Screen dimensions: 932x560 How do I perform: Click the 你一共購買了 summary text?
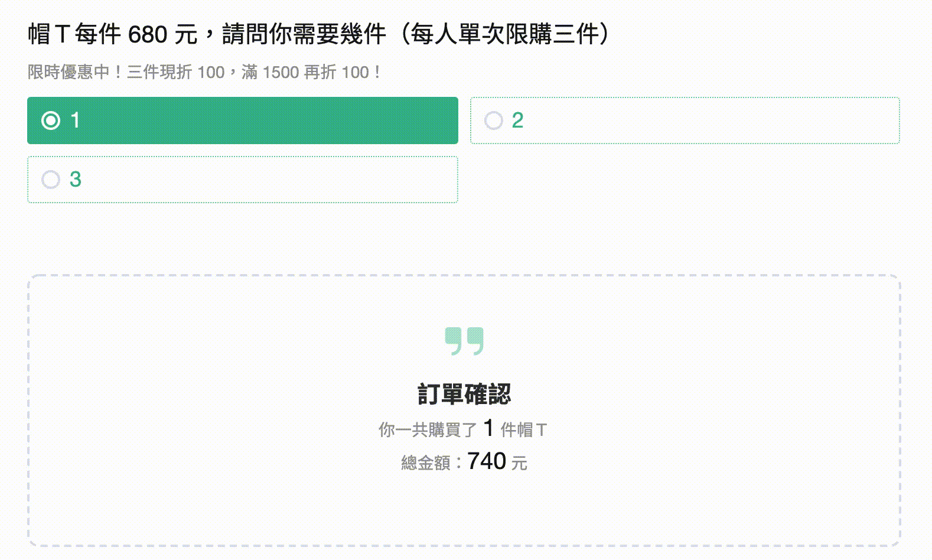428,429
